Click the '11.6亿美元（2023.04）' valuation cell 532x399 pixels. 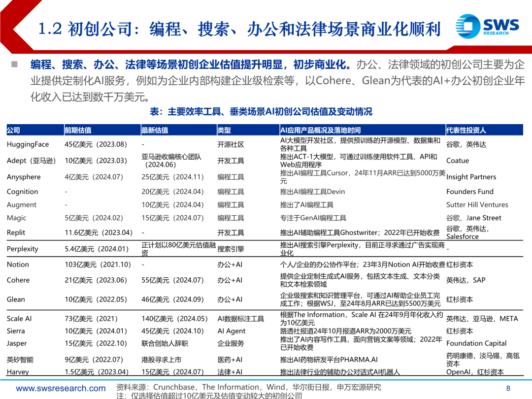(x=99, y=233)
